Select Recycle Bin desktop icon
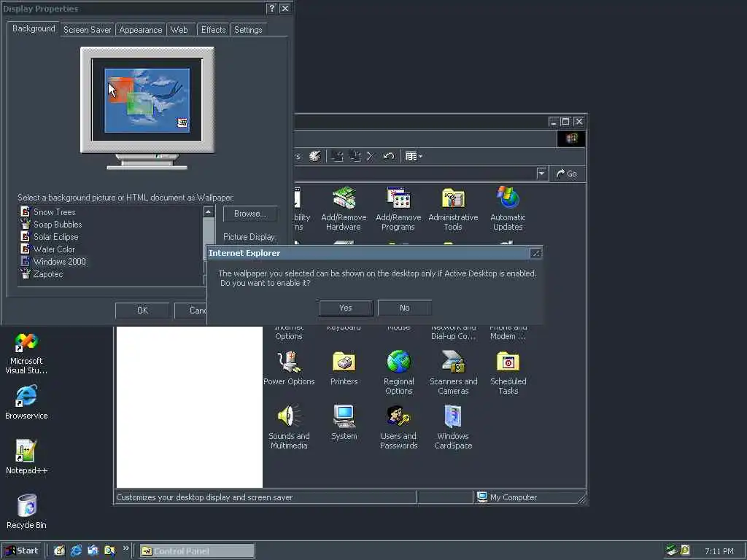Image resolution: width=747 pixels, height=560 pixels. pos(26,511)
